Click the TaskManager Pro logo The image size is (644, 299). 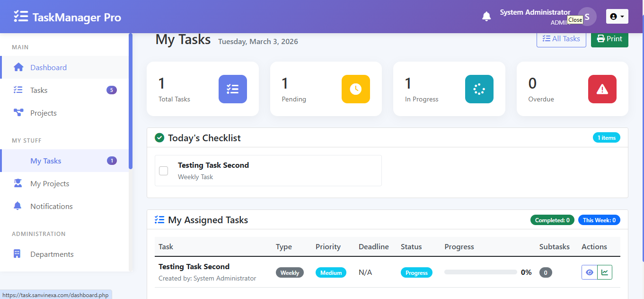click(68, 17)
